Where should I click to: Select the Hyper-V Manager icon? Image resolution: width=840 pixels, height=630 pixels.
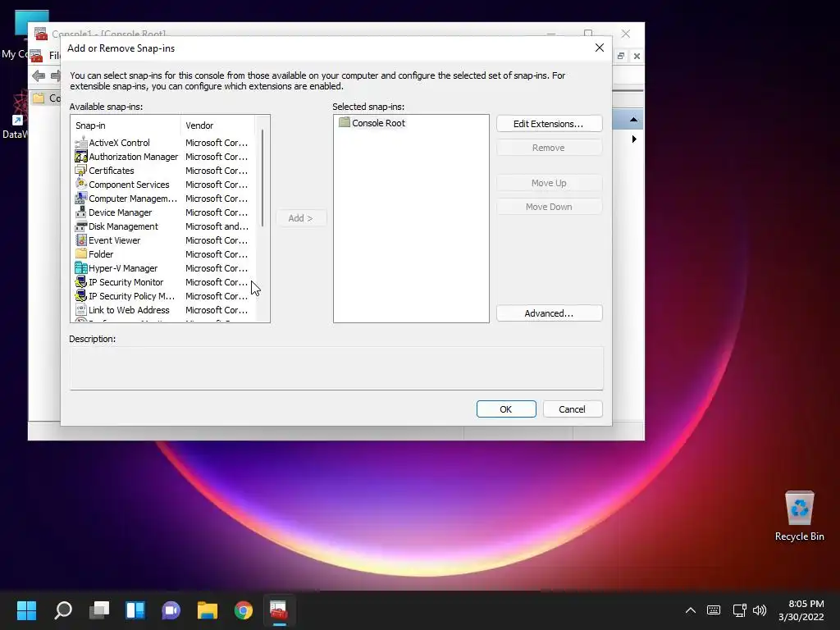pyautogui.click(x=81, y=268)
